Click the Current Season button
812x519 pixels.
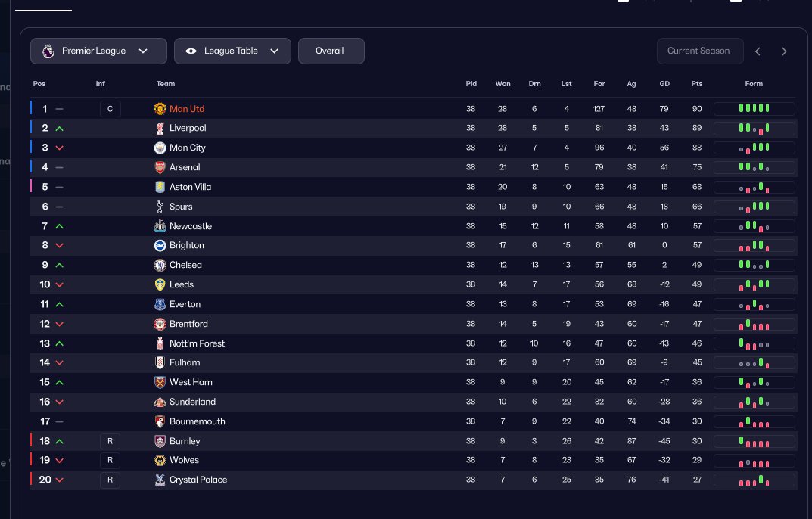click(x=699, y=51)
